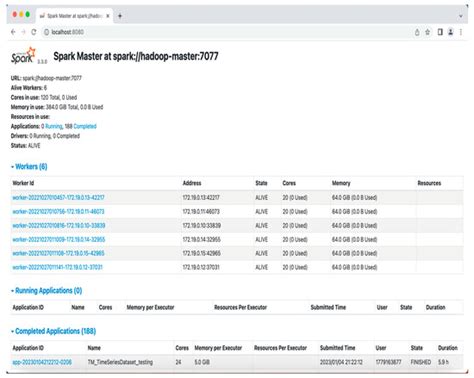Viewport: 474px width, 378px height.
Task: Click the Status: ALIVE text
Action: pos(26,146)
